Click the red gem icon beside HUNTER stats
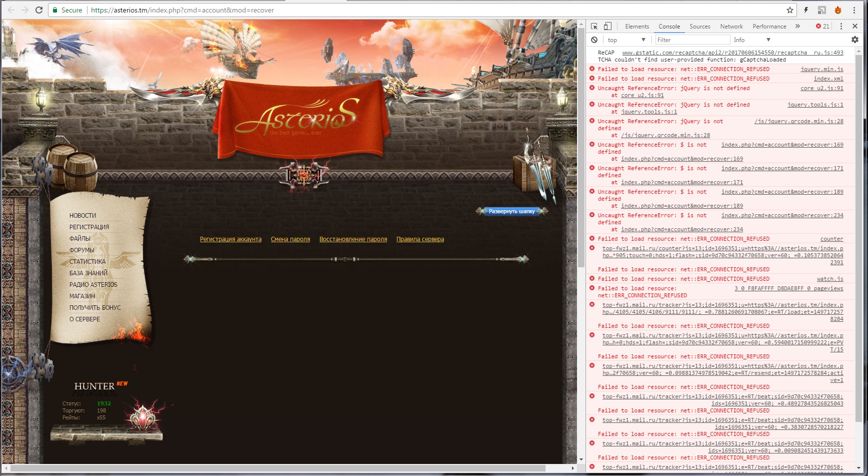 (144, 416)
